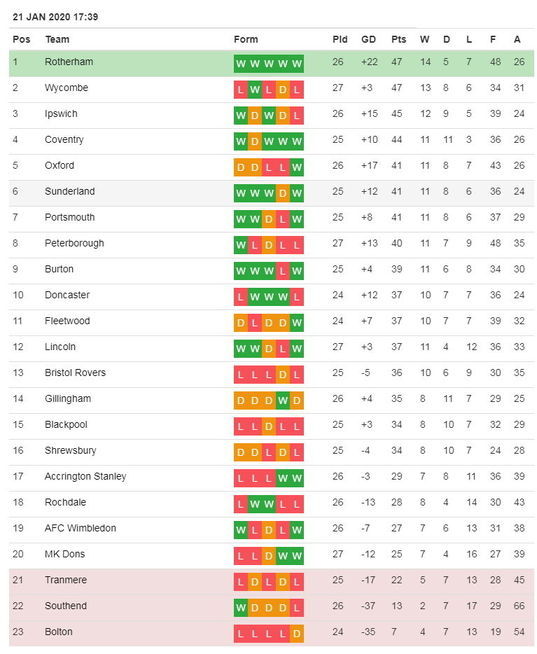Click Bolton's orange D form badge

(297, 634)
